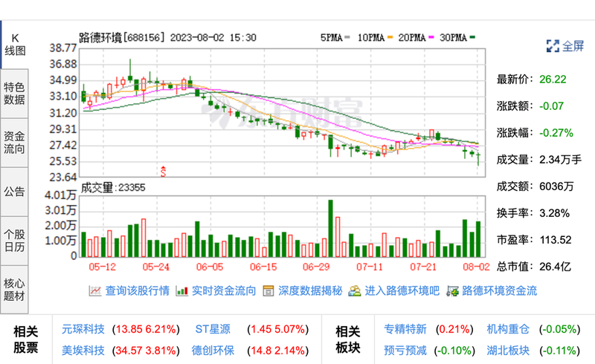Open related stock ST星源
This screenshot has height=364, width=595.
[x=213, y=328]
